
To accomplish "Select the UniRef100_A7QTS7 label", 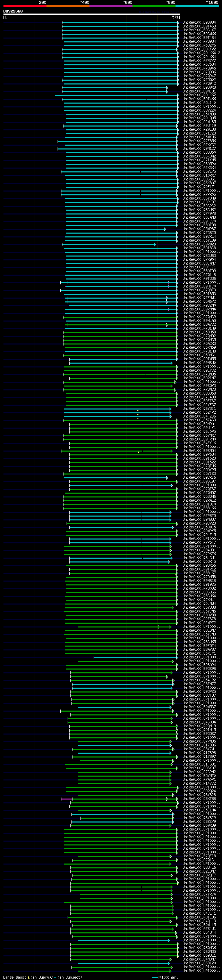I will click(199, 489).
